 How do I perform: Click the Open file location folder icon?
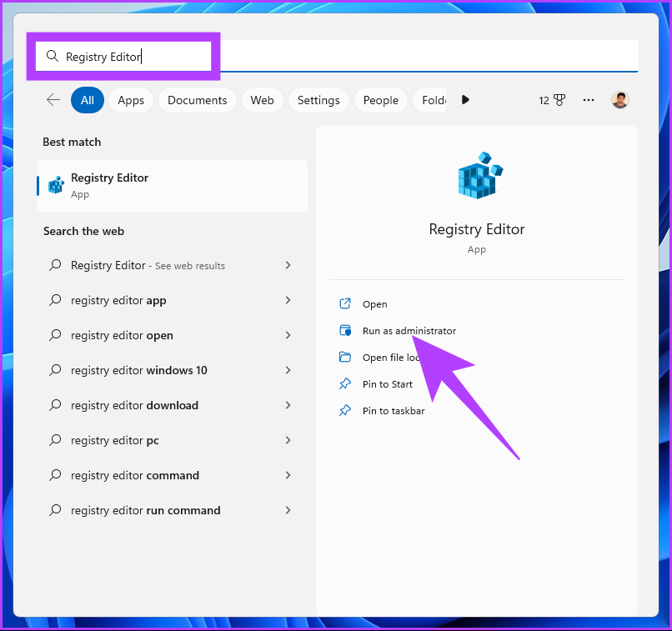[345, 358]
